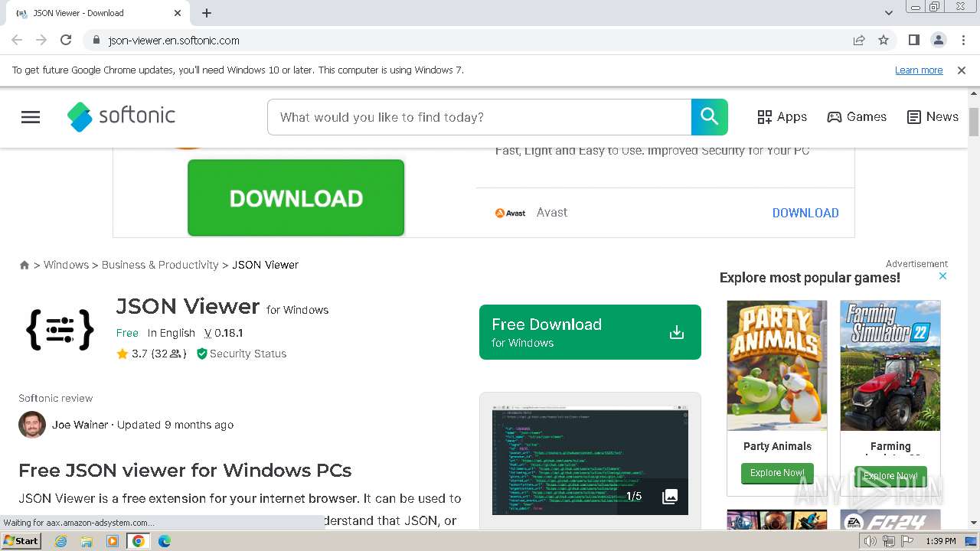The height and width of the screenshot is (551, 980).
Task: Click the Party Animals game cover
Action: click(x=777, y=365)
